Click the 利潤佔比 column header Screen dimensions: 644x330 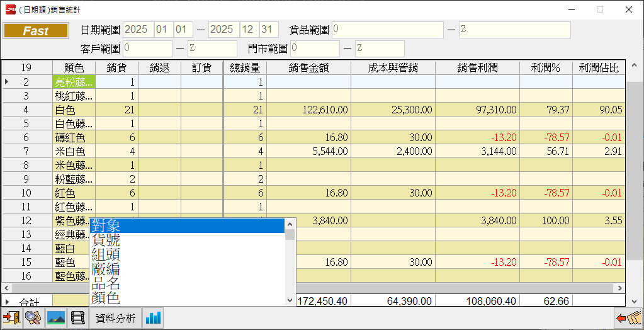coord(599,67)
